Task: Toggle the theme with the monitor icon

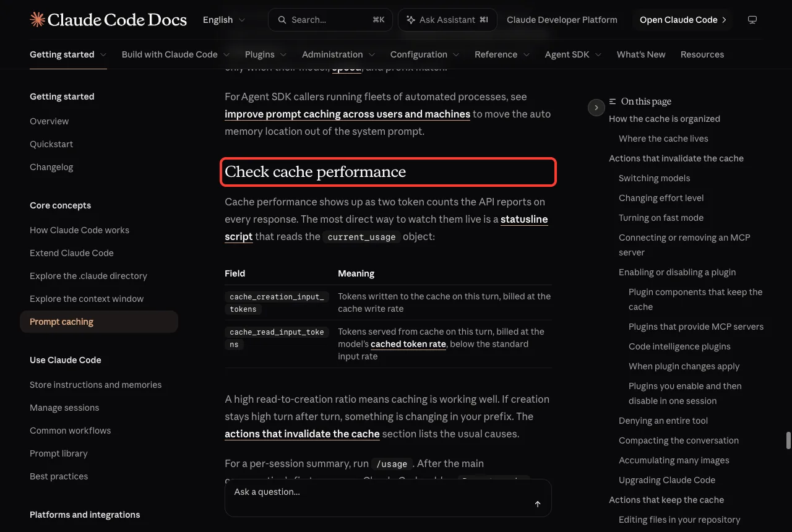Action: (752, 20)
